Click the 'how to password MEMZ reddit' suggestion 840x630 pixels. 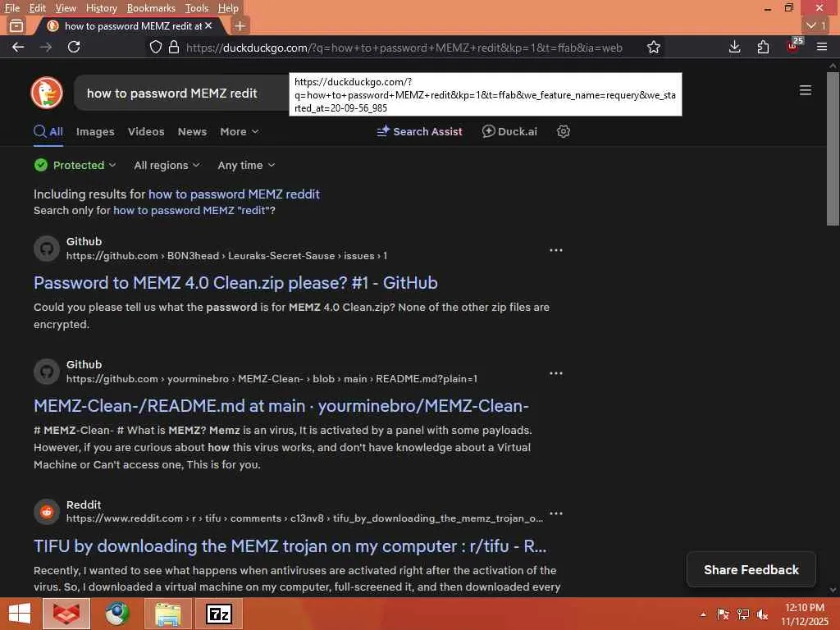[x=234, y=194]
